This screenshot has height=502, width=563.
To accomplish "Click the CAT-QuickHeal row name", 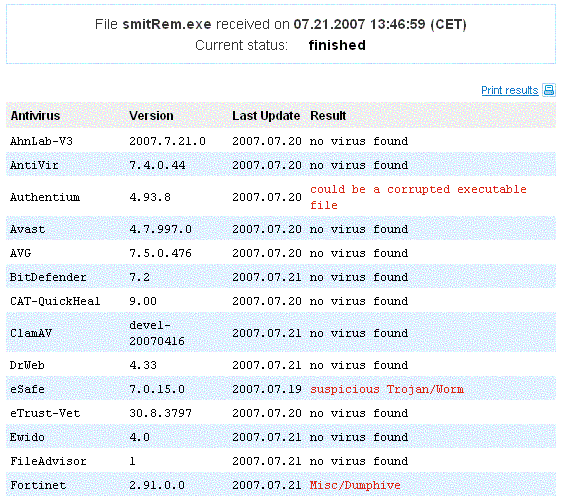I will pyautogui.click(x=55, y=301).
